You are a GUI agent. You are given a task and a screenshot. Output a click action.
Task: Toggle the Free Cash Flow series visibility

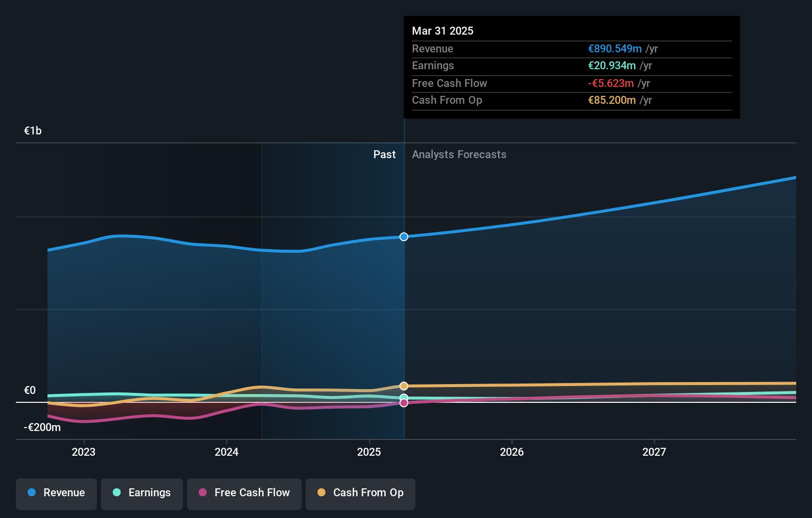[x=244, y=494]
